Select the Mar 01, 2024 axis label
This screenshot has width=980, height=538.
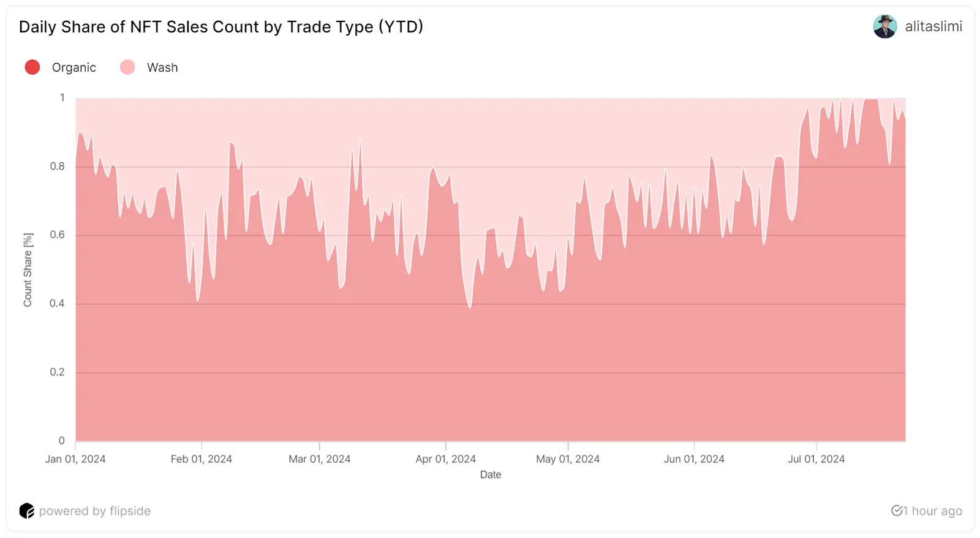[319, 459]
